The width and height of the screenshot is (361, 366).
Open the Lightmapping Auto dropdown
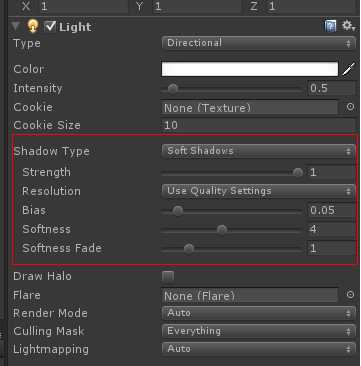259,349
